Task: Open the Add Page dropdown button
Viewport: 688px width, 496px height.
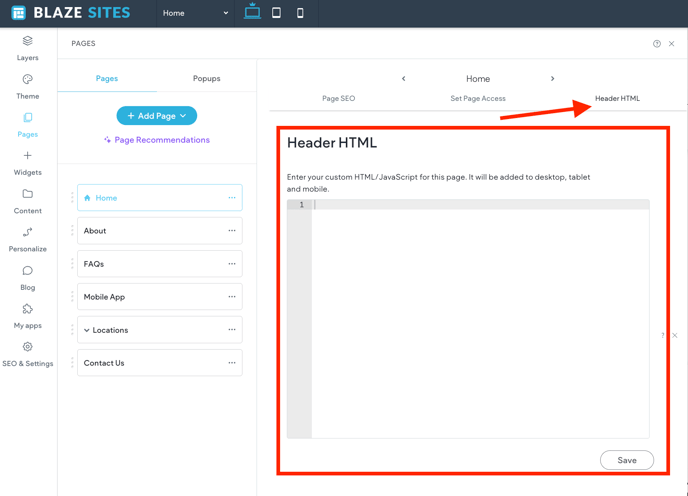Action: point(157,116)
